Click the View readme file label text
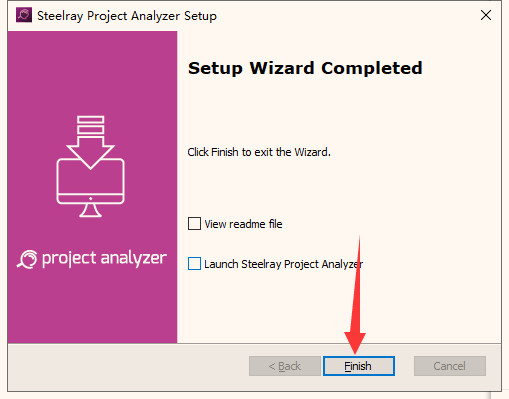Screen dimensions: 509x399 point(243,224)
